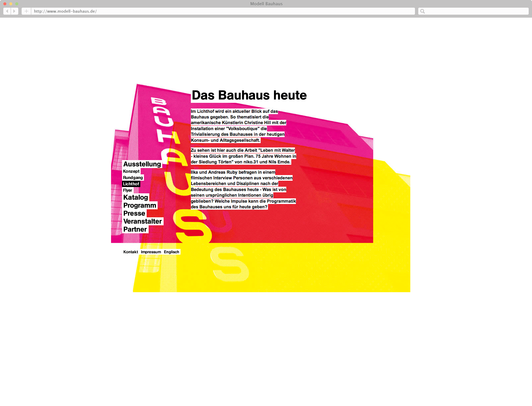Switch language via Englisch link

172,252
